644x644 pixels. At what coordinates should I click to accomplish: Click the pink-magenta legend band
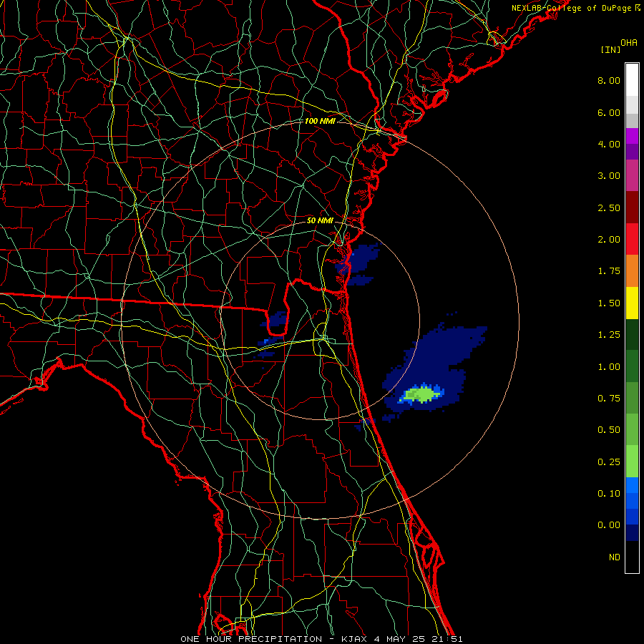(x=632, y=175)
